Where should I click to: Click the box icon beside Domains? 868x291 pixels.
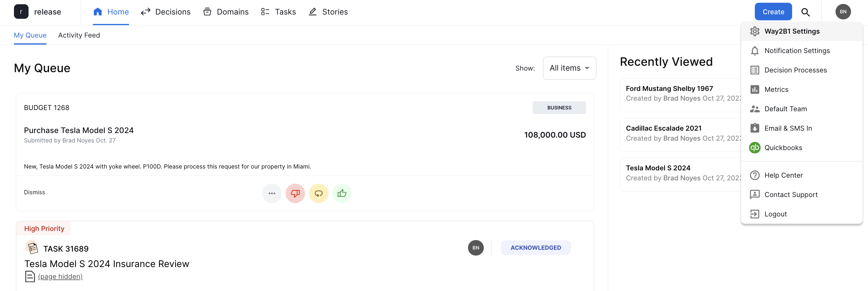point(207,12)
